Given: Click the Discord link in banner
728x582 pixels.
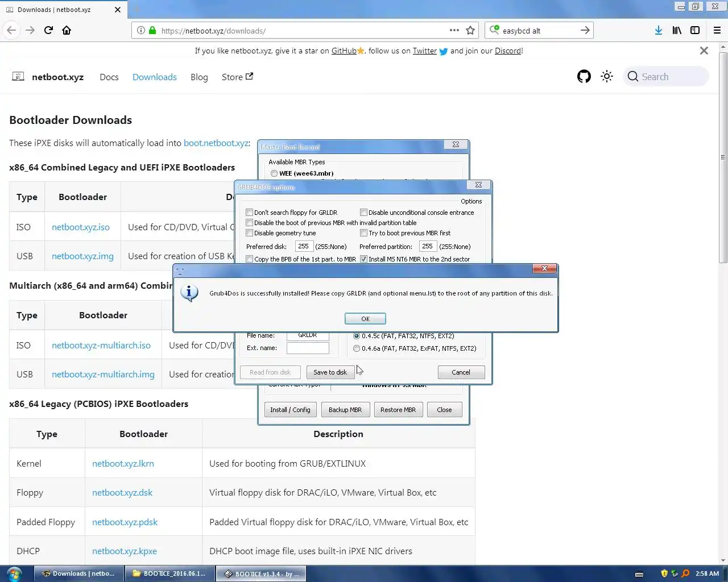Looking at the screenshot, I should pos(507,51).
